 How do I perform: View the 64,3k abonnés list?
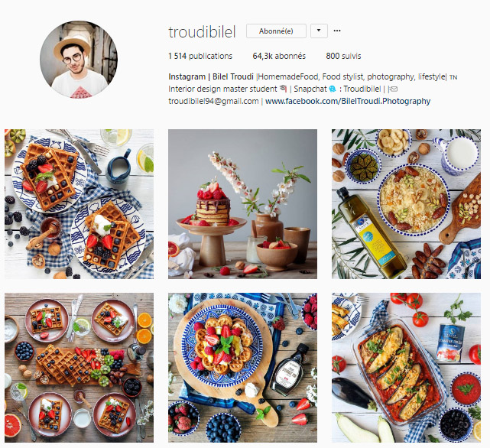pos(279,56)
